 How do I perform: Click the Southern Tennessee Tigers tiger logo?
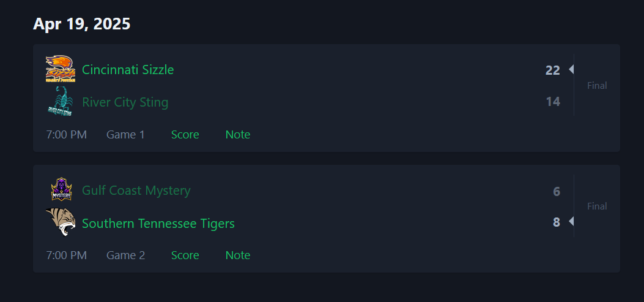click(x=61, y=222)
